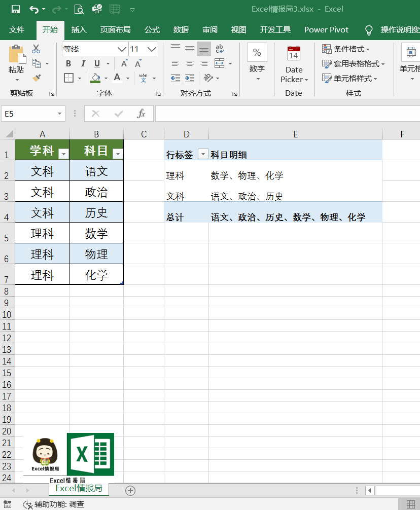Image resolution: width=420 pixels, height=510 pixels.
Task: Add a new sheet with plus button
Action: 130,491
